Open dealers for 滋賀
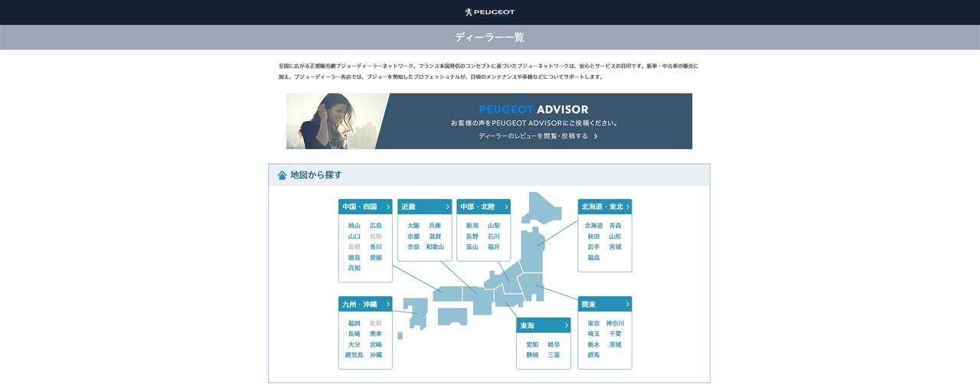 coord(435,236)
